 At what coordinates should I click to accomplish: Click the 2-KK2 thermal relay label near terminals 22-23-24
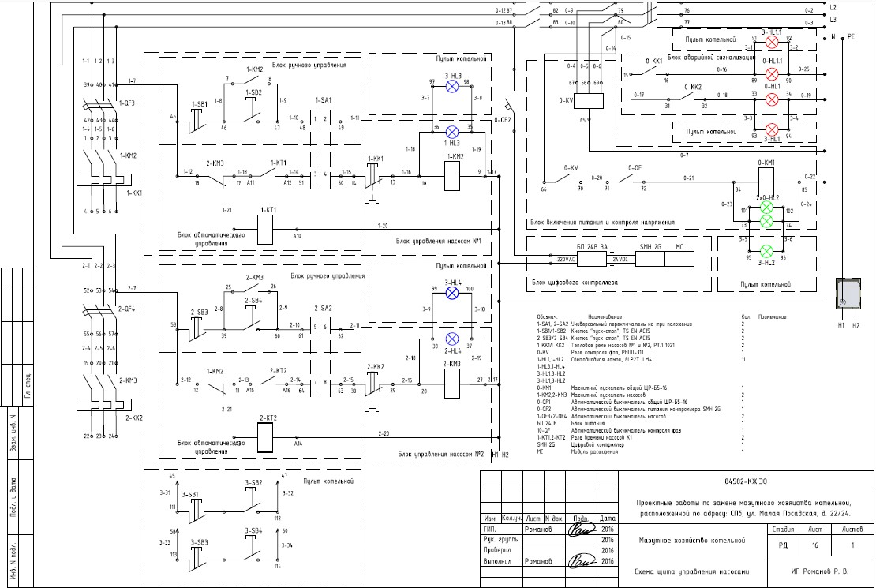click(x=134, y=418)
